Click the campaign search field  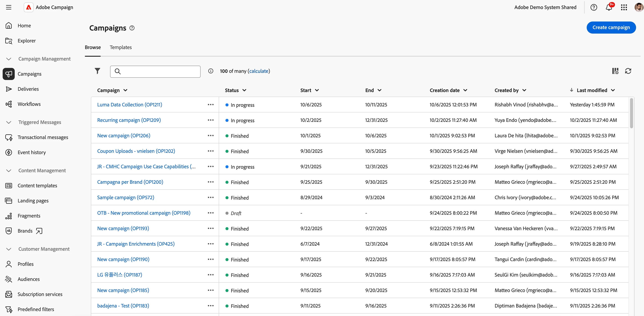pos(155,72)
